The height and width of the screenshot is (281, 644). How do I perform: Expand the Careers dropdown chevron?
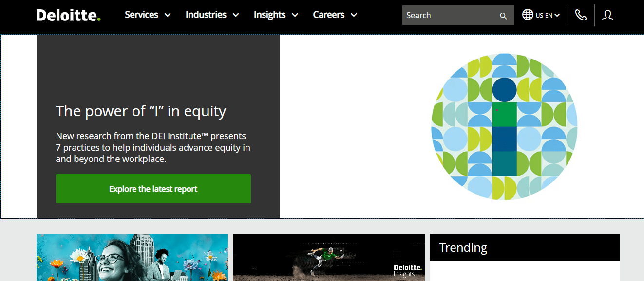354,15
